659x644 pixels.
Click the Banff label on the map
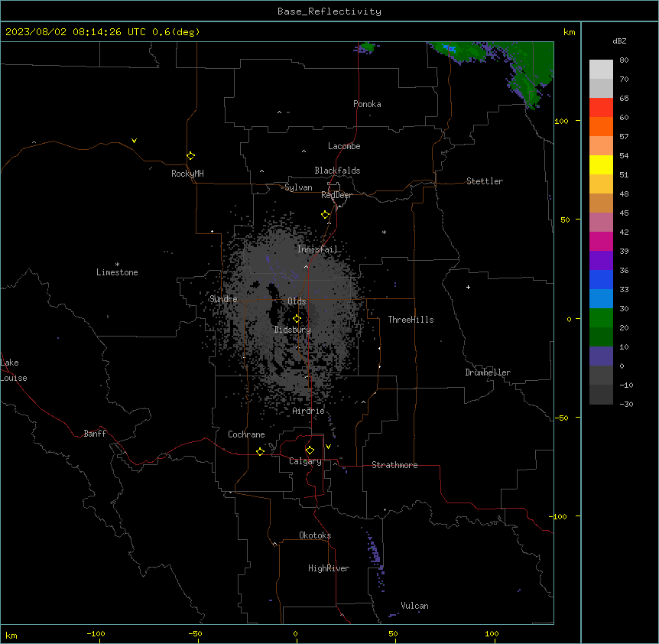95,434
